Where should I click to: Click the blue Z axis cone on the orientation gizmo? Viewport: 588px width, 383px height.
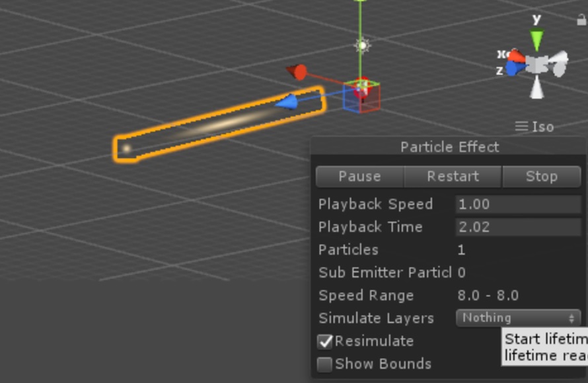coord(513,69)
